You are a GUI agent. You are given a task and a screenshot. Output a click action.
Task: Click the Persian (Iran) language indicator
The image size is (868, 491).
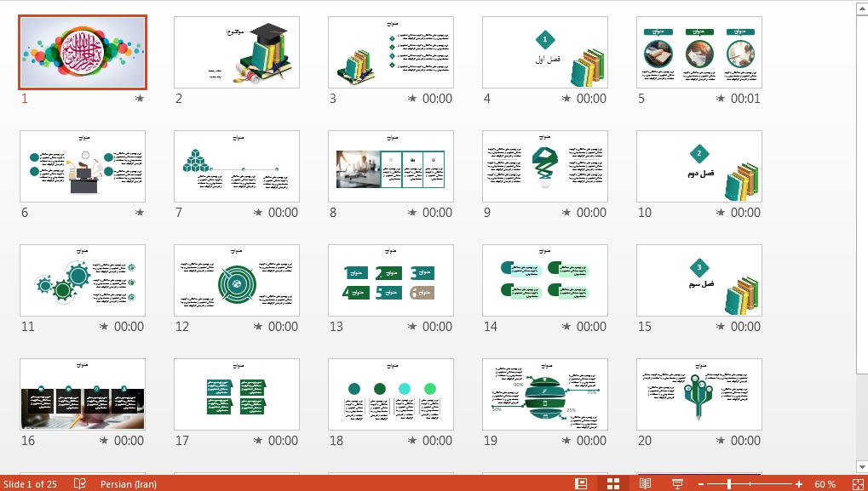(128, 483)
